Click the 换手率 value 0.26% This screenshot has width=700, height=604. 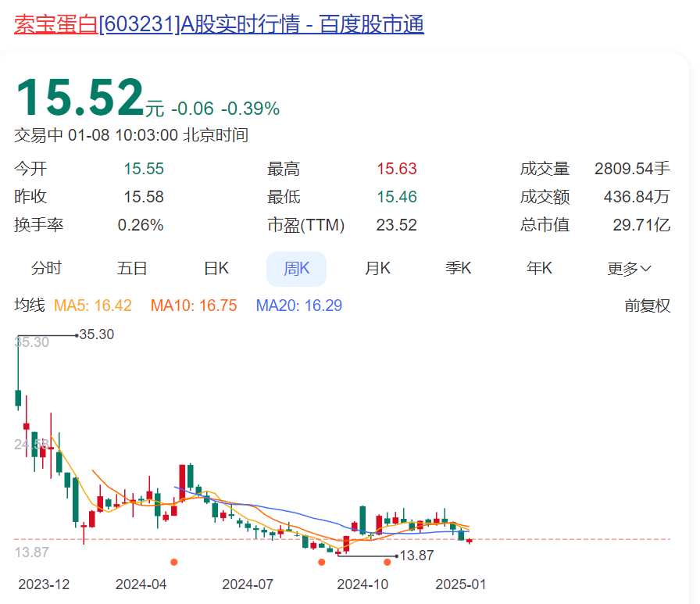point(140,225)
